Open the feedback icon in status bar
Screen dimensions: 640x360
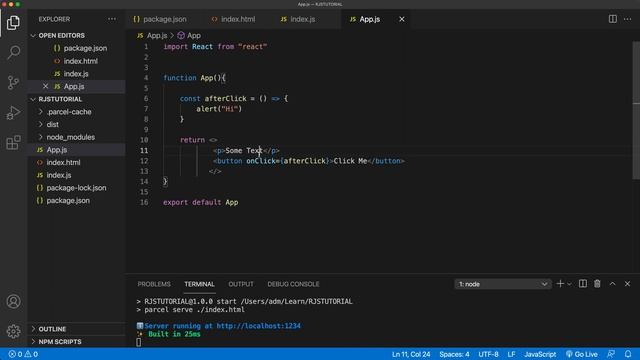click(611, 354)
